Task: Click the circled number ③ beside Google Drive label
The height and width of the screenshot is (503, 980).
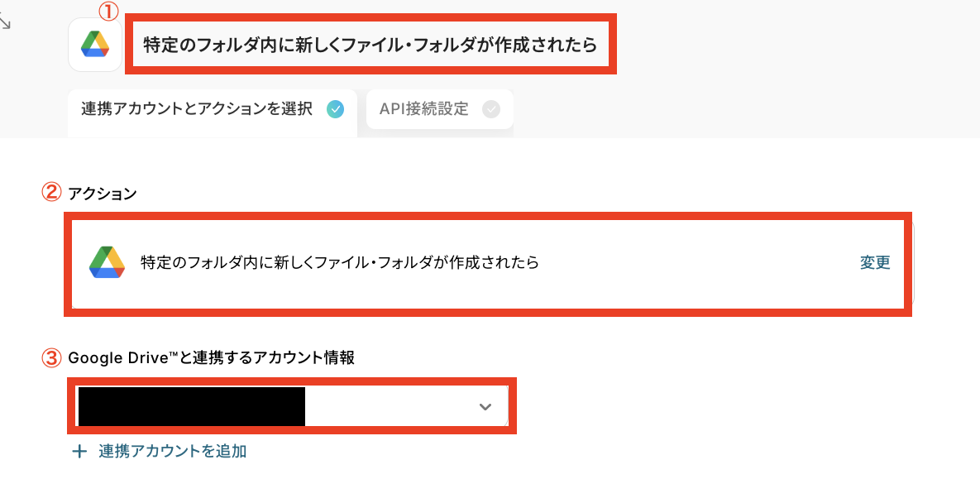Action: pos(51,357)
